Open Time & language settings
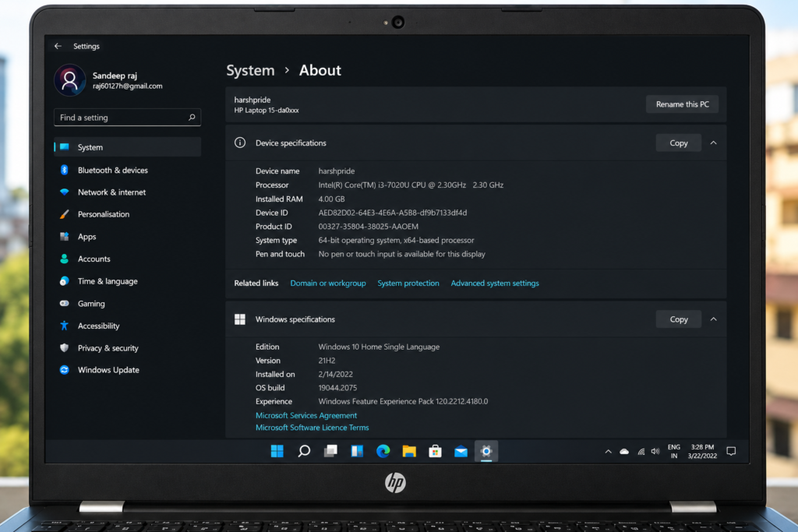This screenshot has width=798, height=532. point(127,281)
